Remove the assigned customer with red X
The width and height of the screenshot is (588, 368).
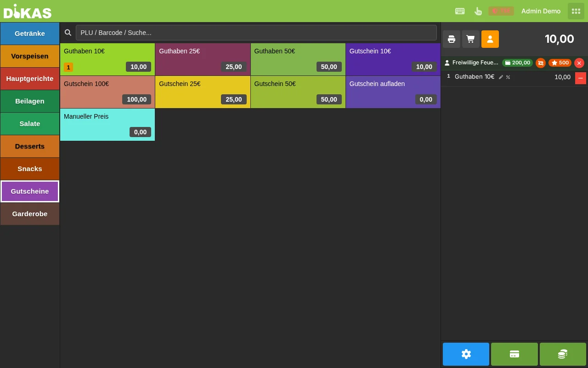click(579, 63)
